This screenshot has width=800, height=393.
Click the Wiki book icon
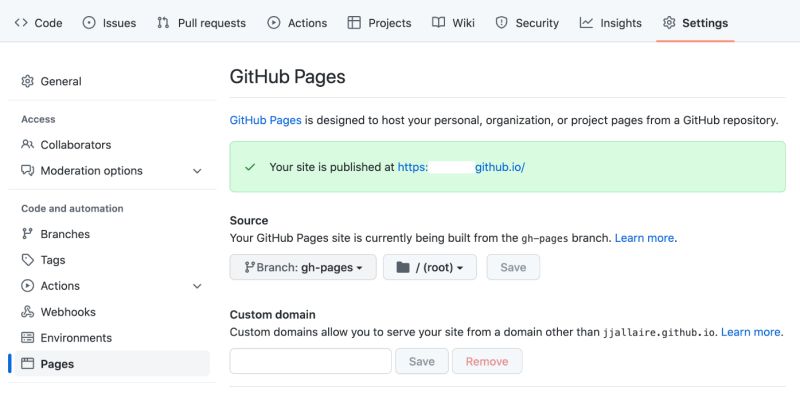pyautogui.click(x=438, y=23)
